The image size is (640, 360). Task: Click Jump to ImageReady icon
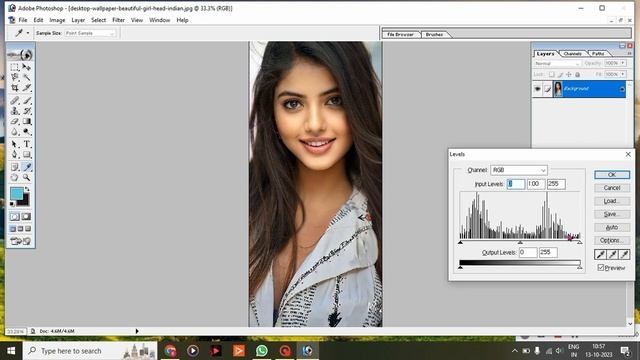coord(20,241)
